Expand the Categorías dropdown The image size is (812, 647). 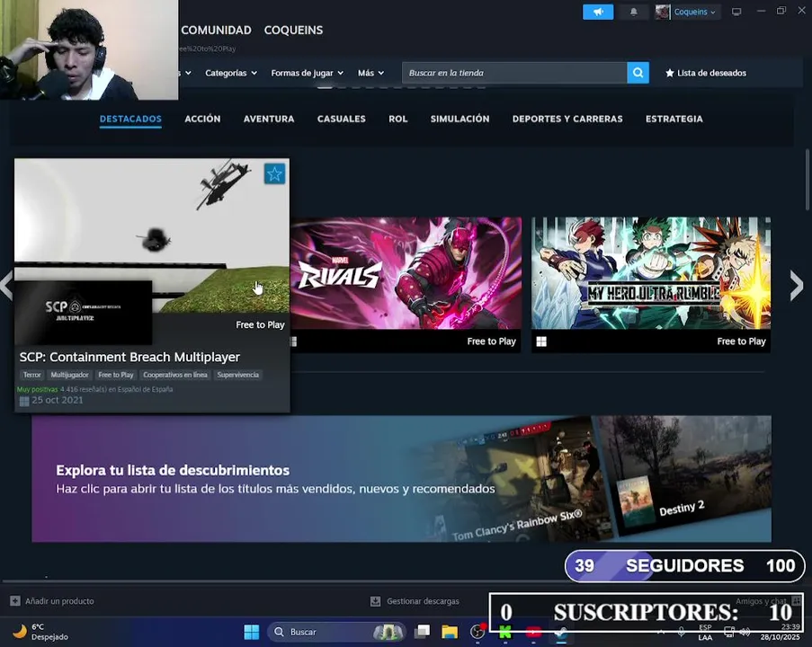coord(231,73)
